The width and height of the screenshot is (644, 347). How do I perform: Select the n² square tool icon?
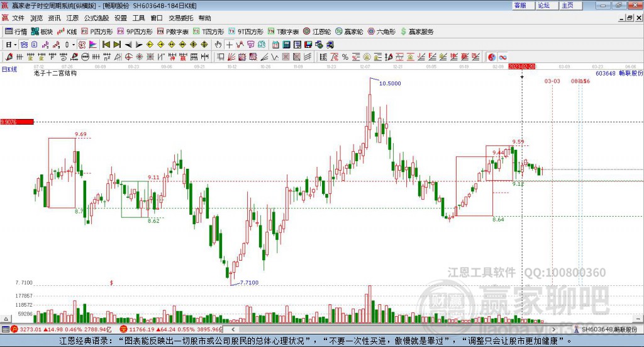[107, 57]
